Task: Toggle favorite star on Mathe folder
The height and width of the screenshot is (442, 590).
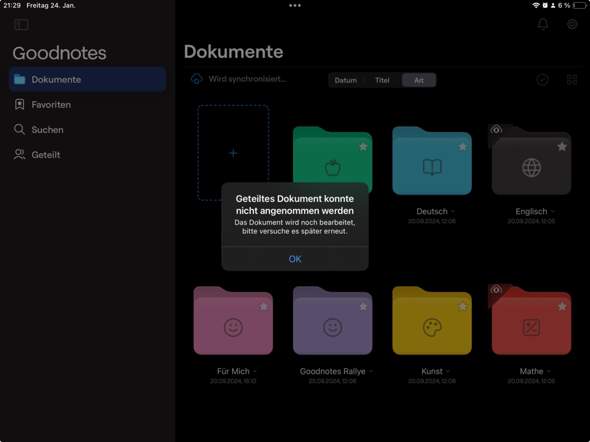Action: pos(562,307)
